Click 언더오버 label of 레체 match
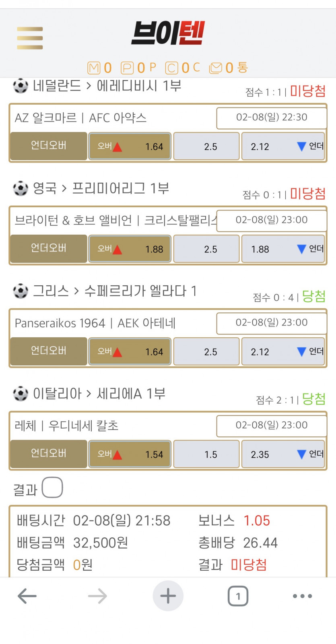Image resolution: width=336 pixels, height=644 pixels. [x=49, y=454]
